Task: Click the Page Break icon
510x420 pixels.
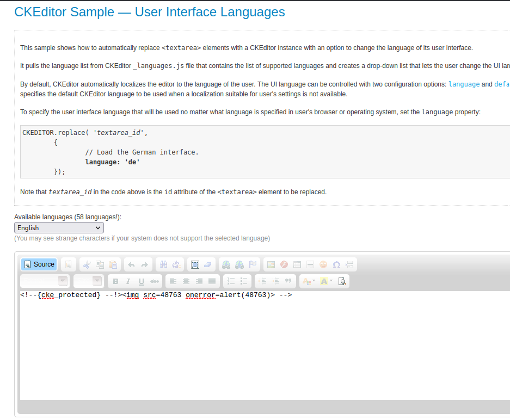Action: click(349, 264)
